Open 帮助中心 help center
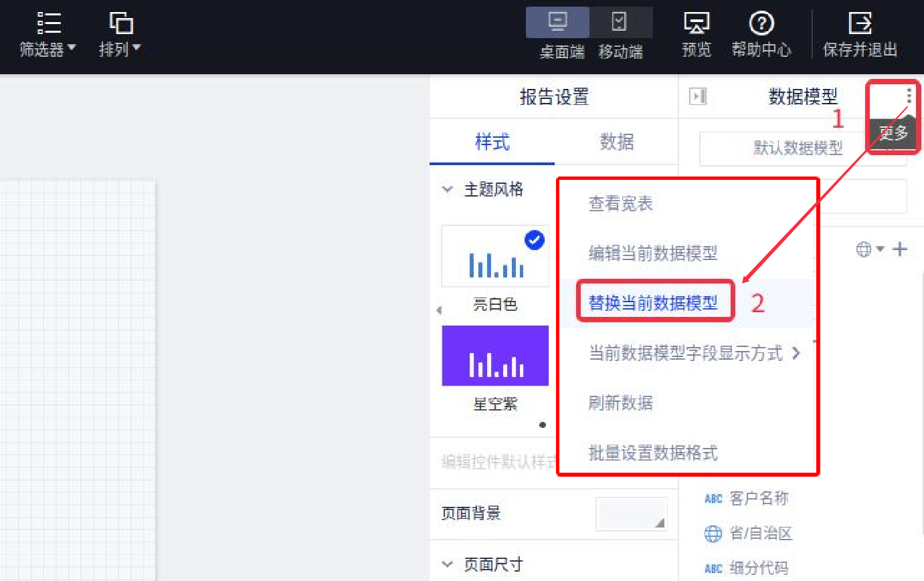Viewport: 924px width, 581px height. click(x=761, y=35)
